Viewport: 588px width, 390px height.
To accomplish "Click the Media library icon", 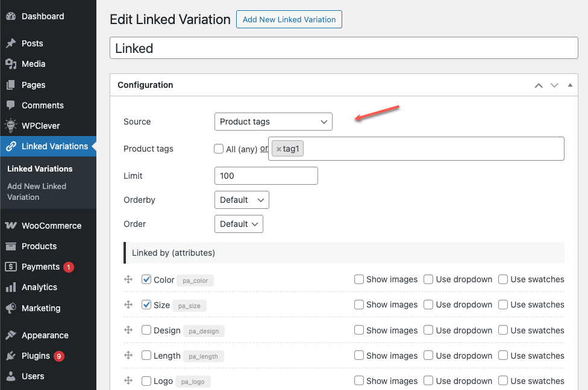I will click(11, 64).
